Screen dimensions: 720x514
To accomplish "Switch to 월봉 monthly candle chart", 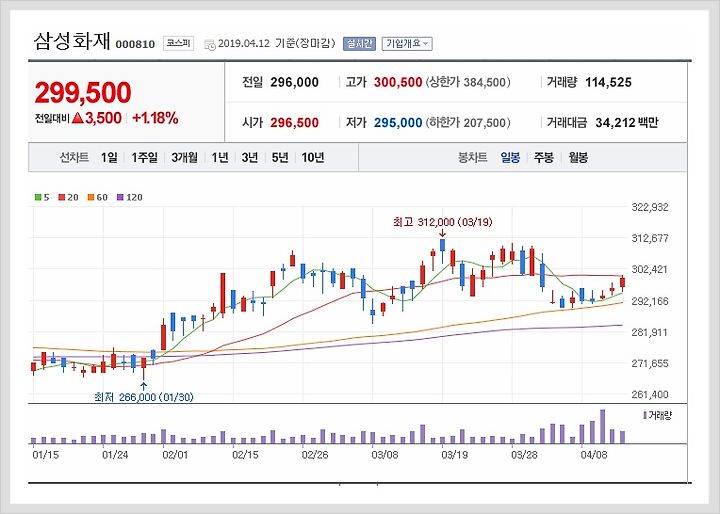I will (578, 158).
